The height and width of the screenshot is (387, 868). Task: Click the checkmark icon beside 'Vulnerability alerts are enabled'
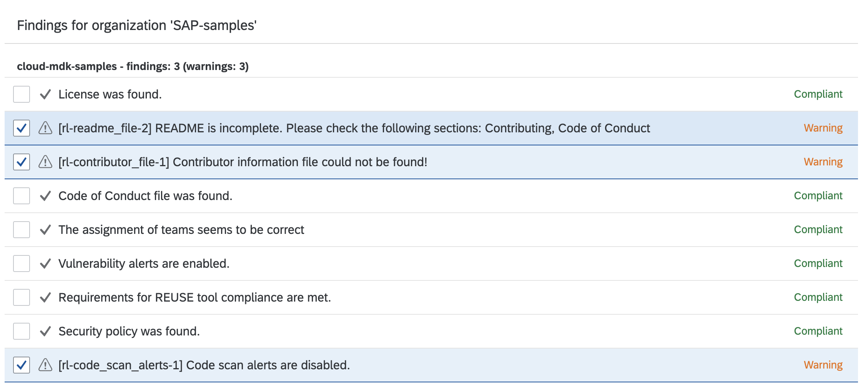(45, 264)
